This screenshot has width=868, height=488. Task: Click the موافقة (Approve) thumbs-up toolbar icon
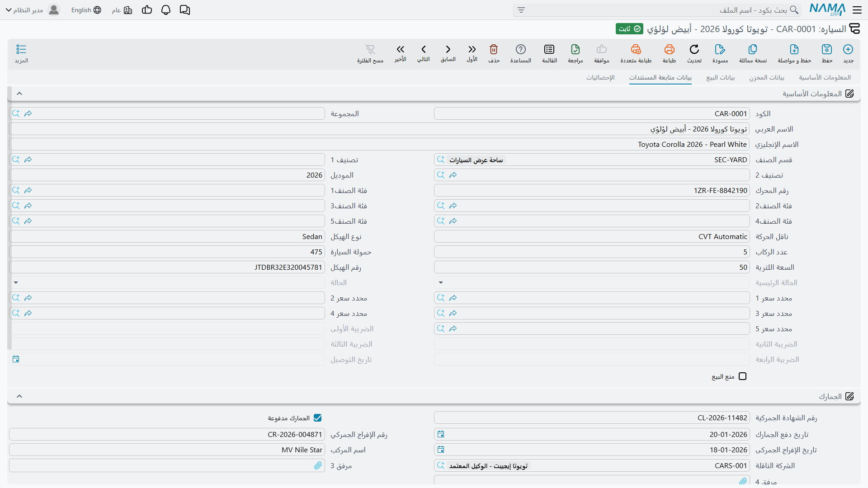602,49
